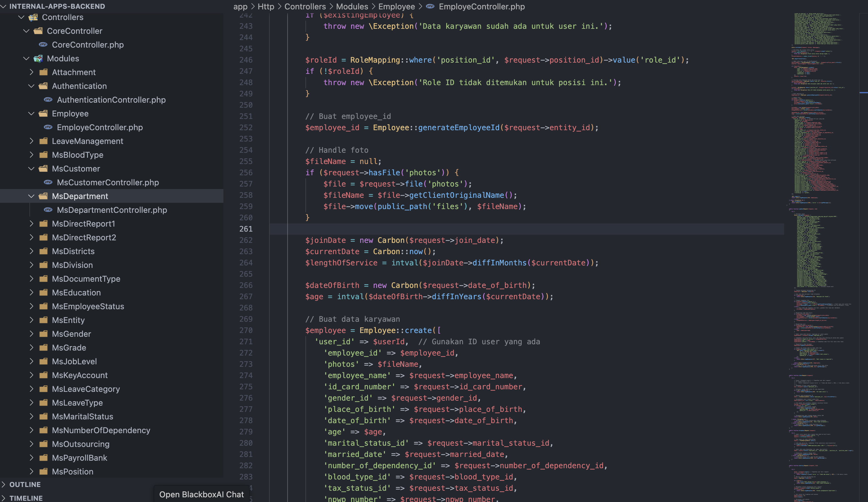This screenshot has width=868, height=502.
Task: Click the MsEntity folder icon
Action: click(x=43, y=320)
